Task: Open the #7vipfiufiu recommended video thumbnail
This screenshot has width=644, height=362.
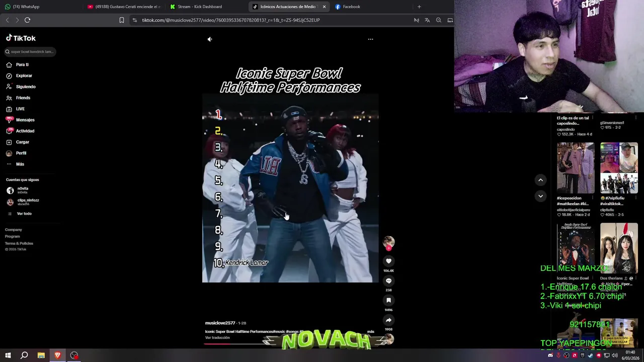Action: click(x=619, y=168)
